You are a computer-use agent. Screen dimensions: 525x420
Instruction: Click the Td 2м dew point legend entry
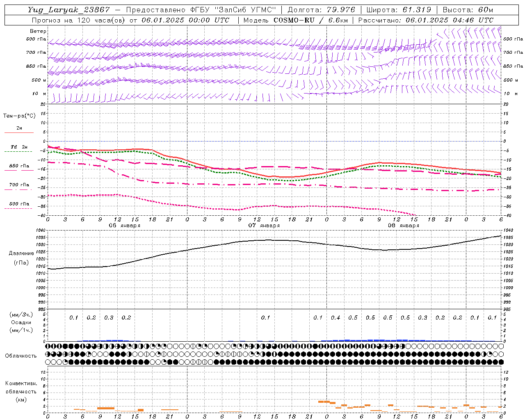[19, 147]
